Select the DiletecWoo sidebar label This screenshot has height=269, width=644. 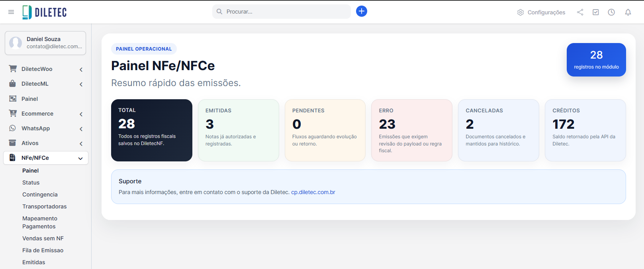click(x=37, y=69)
